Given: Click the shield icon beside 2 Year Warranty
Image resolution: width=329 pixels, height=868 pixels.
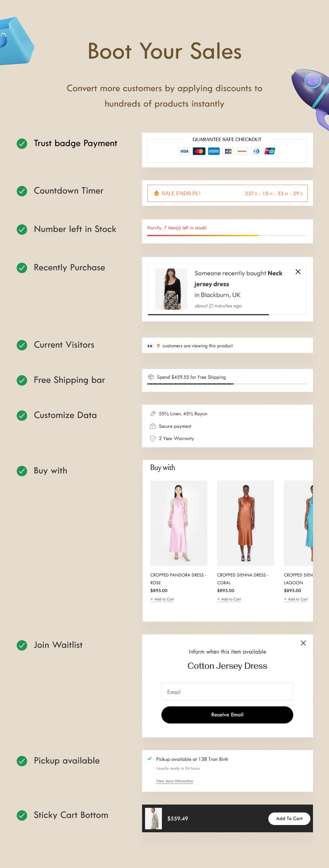Looking at the screenshot, I should [x=152, y=438].
